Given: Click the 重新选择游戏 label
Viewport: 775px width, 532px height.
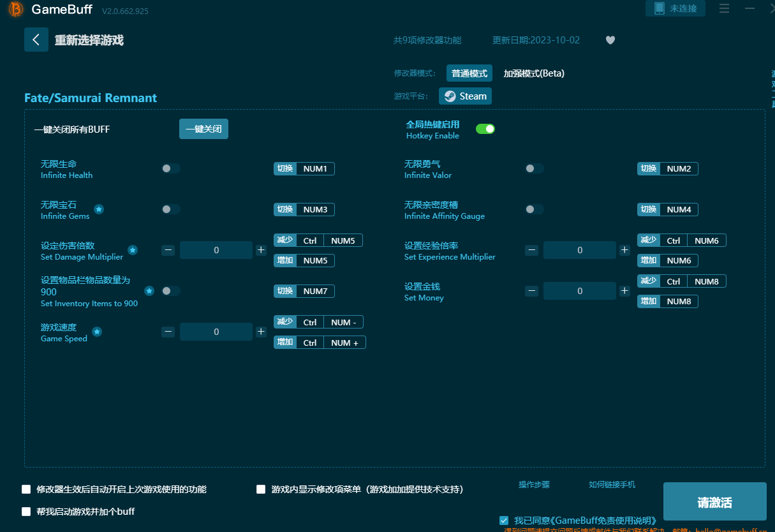Looking at the screenshot, I should point(89,40).
